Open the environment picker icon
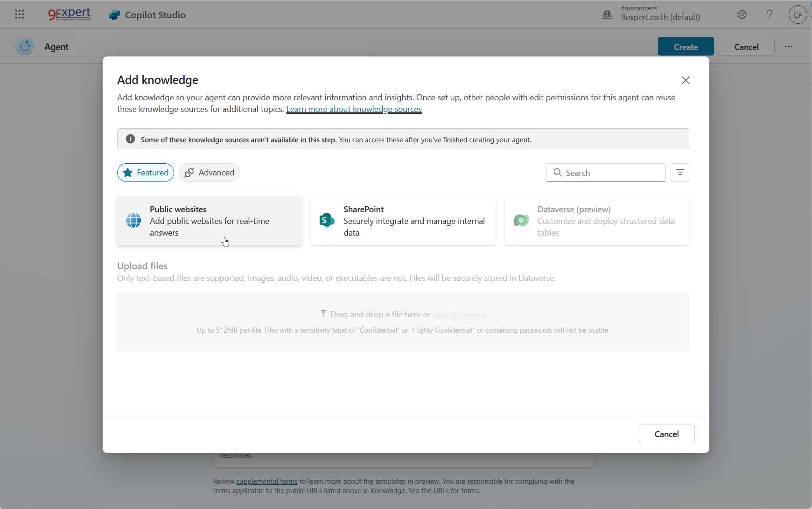Image resolution: width=812 pixels, height=509 pixels. 607,14
